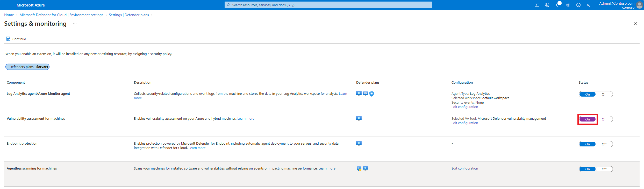Open Microsoft Defender for Cloud | Environment settings breadcrumb
Viewport: 644px width, 189px height.
61,15
